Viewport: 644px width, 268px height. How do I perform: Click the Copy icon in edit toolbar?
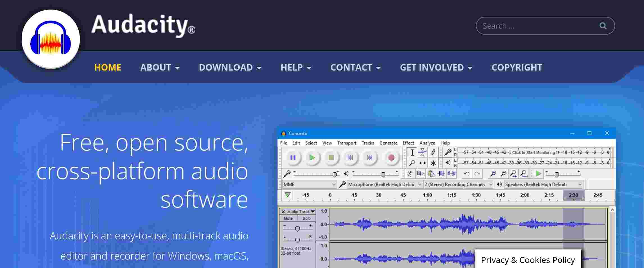[421, 174]
